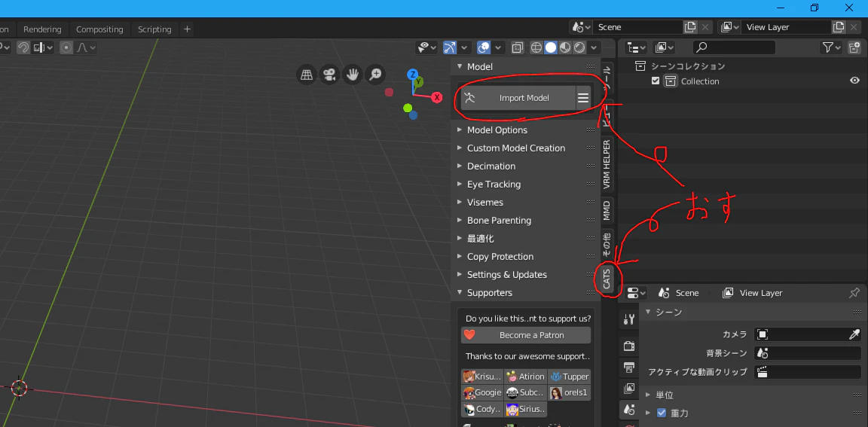Click supporter orels1 button
868x427 pixels.
(570, 392)
